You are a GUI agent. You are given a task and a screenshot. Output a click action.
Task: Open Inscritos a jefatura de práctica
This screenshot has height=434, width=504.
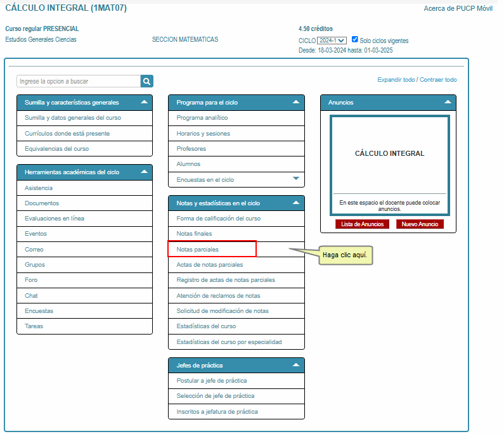236,412
